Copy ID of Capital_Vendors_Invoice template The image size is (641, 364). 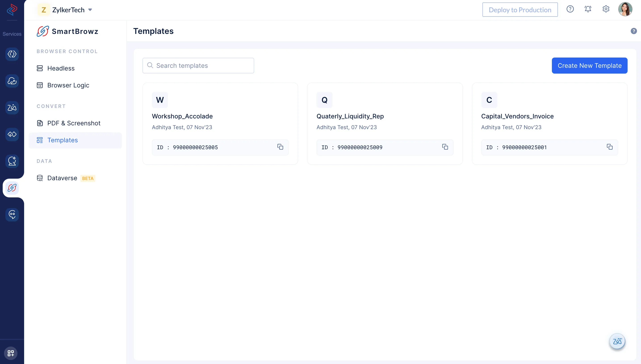(x=610, y=147)
